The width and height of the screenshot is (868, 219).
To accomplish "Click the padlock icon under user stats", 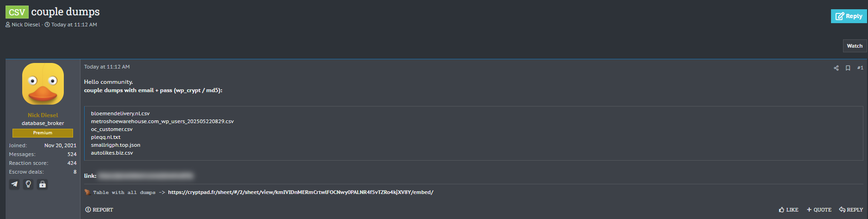I will tap(43, 184).
